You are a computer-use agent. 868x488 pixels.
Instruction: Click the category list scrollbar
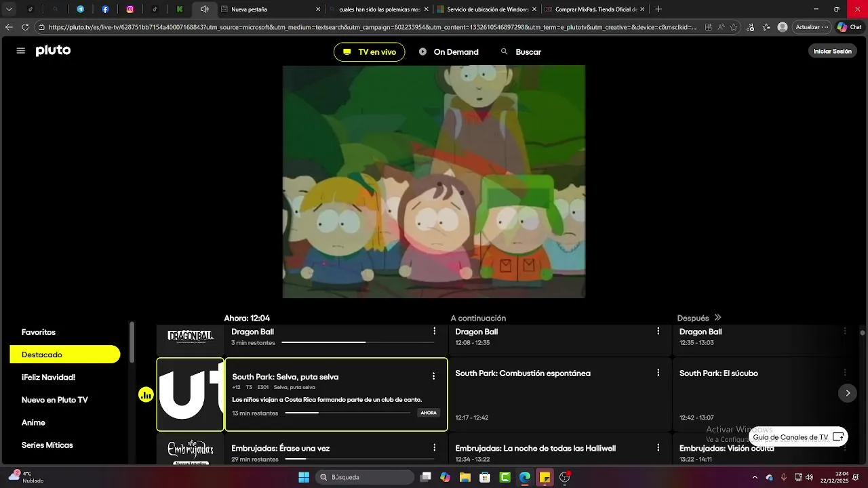coord(132,342)
